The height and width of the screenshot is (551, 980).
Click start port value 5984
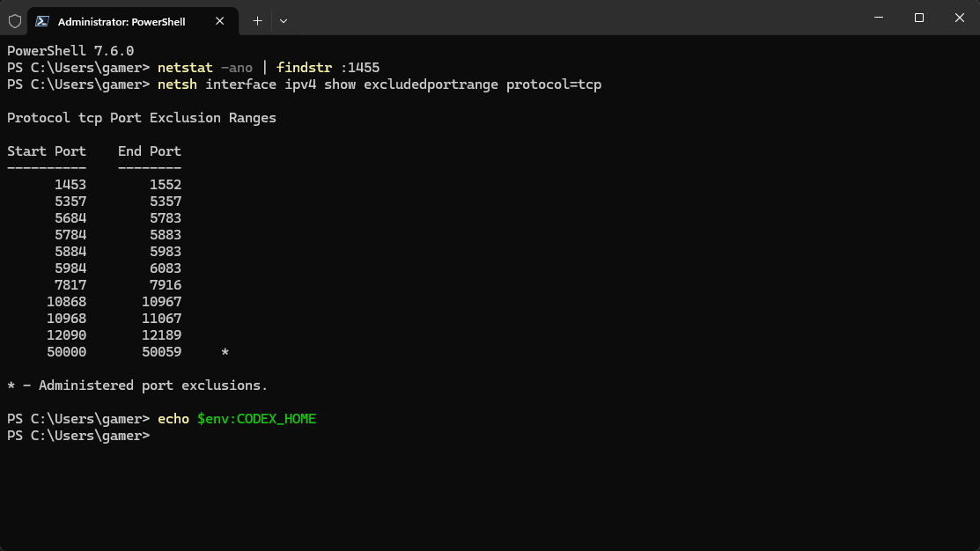click(x=70, y=268)
